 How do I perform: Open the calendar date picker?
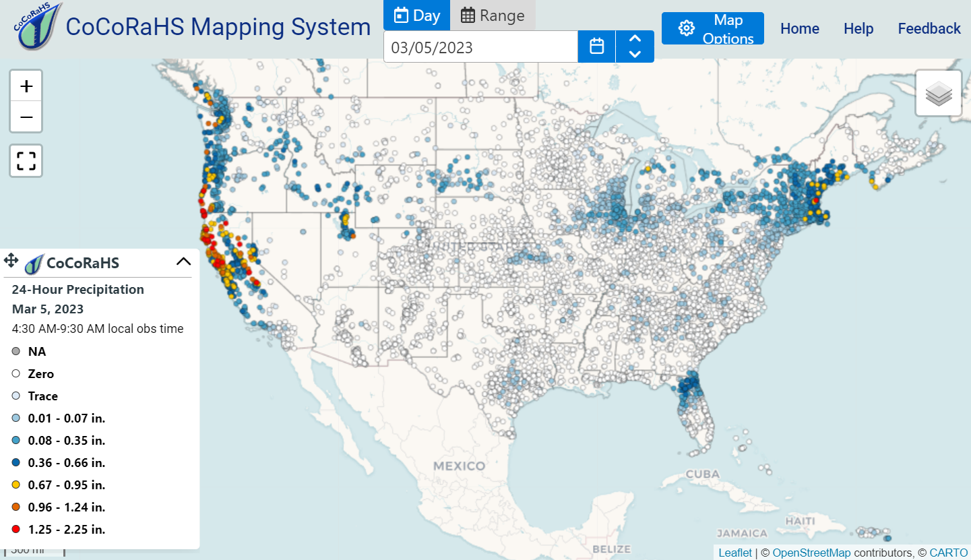pos(596,46)
